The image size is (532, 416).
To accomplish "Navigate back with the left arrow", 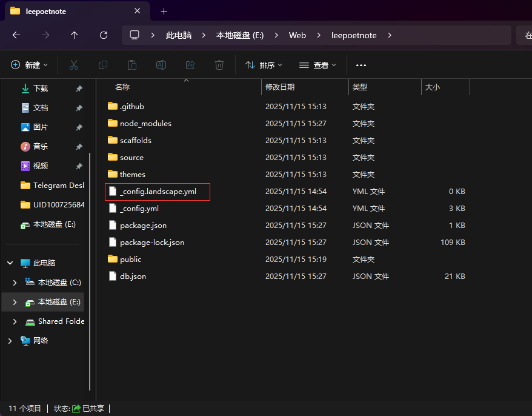I will (x=16, y=35).
